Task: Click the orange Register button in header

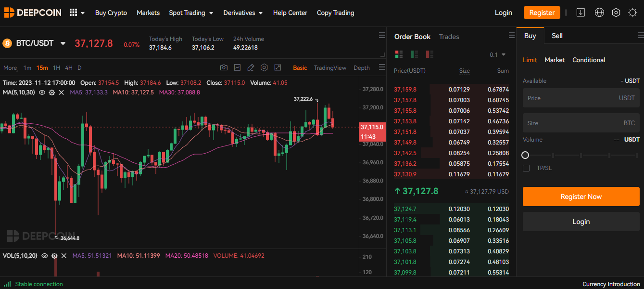Action: [x=542, y=13]
